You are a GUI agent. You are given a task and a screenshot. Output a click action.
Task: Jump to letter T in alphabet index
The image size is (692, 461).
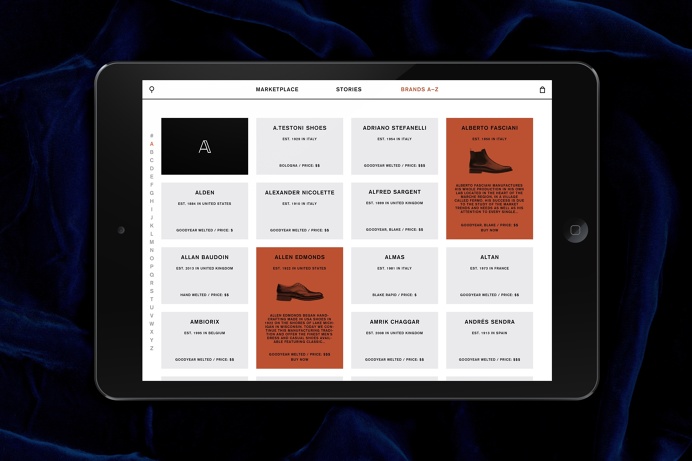(151, 299)
